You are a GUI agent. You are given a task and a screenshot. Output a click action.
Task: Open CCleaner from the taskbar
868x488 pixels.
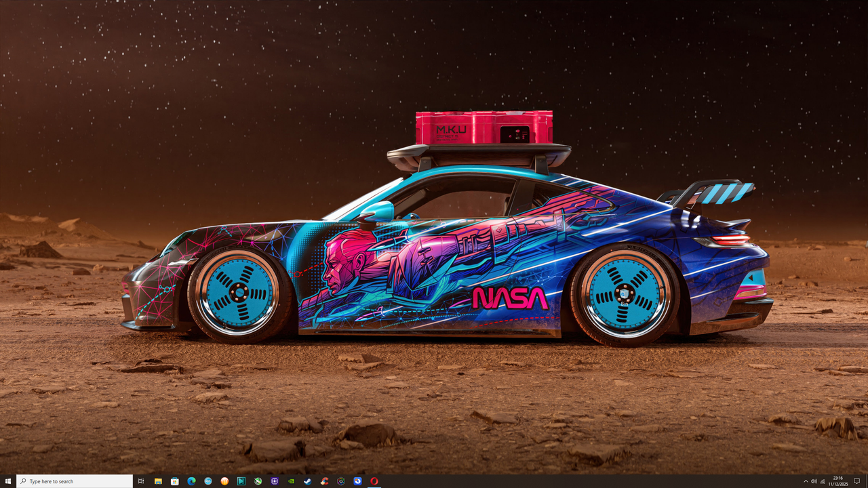[x=323, y=481]
